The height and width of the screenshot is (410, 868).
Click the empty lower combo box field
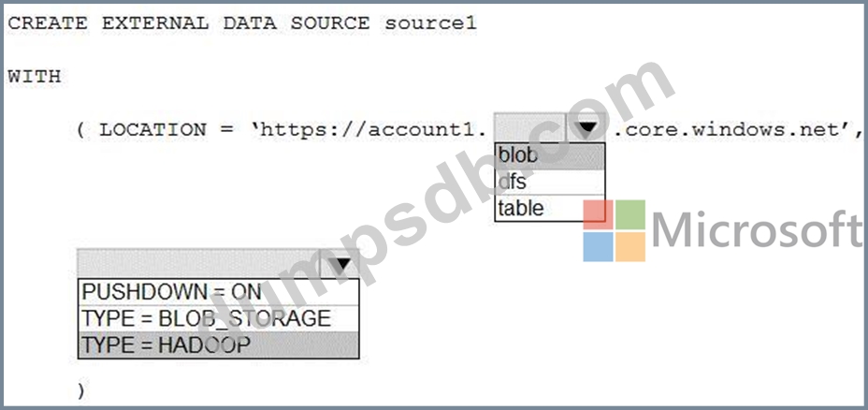198,264
